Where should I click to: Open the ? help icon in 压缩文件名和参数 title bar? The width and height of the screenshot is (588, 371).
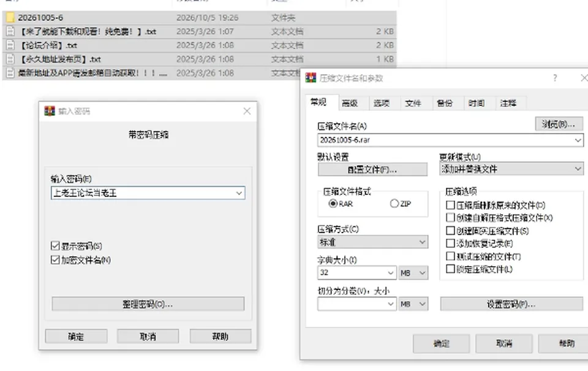pos(555,78)
